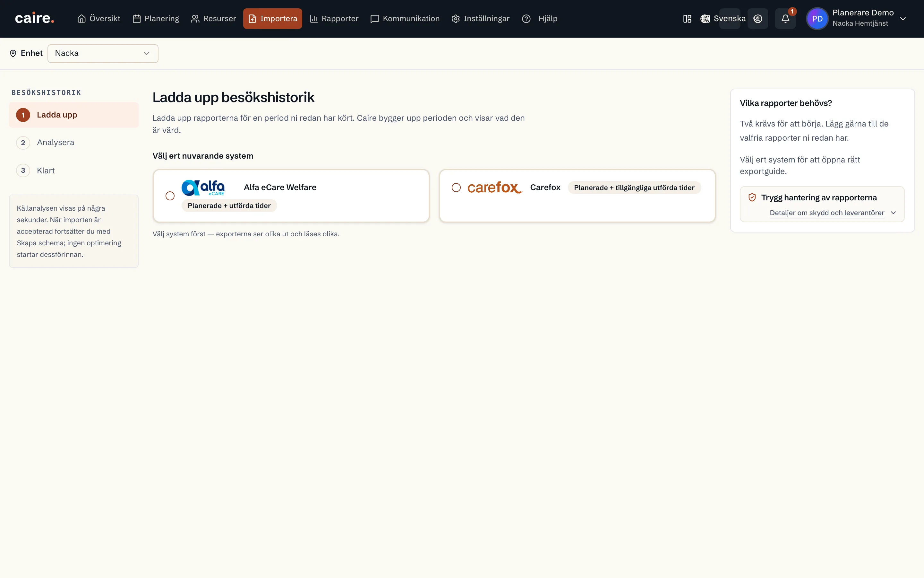Click the shield icon by Trygg hantering

752,197
